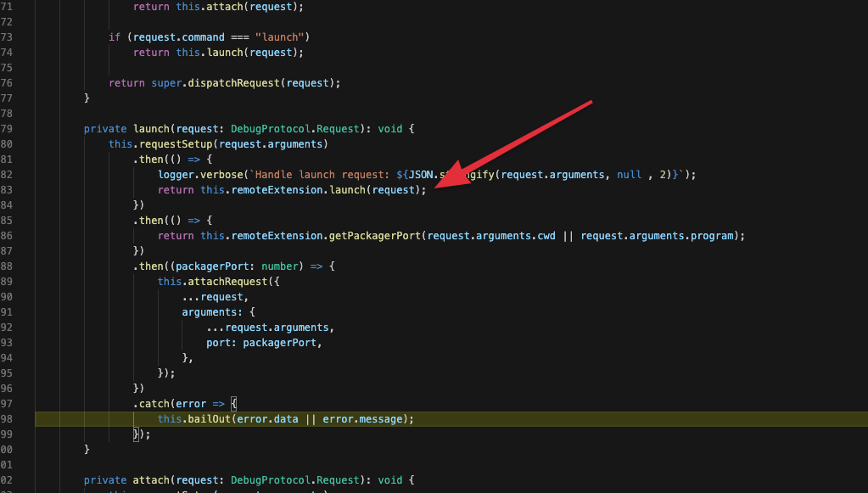Click '.then' on line 81
The image size is (868, 493).
pos(148,160)
